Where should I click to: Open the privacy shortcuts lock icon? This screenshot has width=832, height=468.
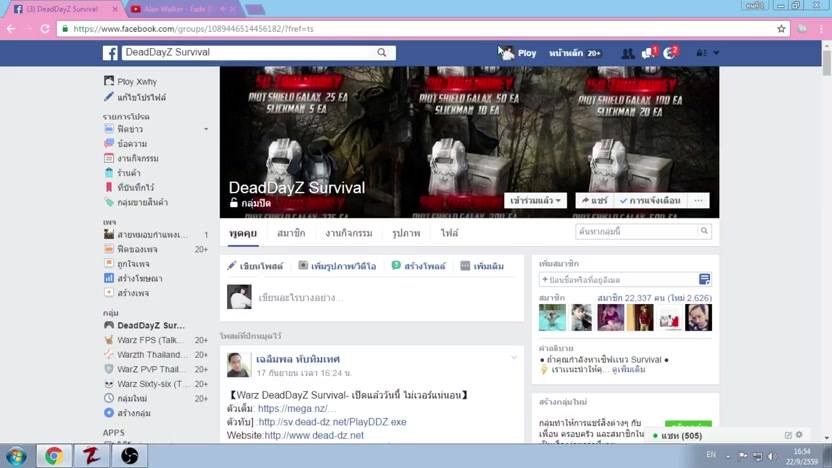[x=701, y=53]
